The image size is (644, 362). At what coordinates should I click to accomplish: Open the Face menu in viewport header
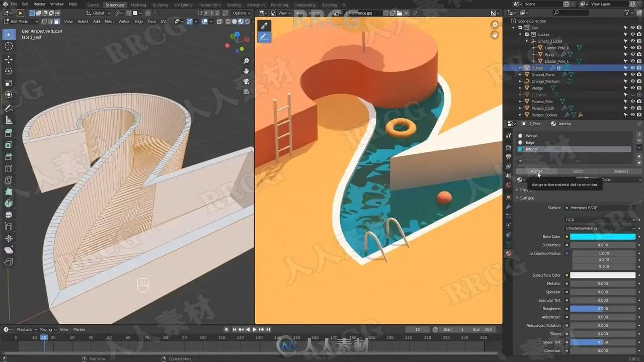point(151,22)
